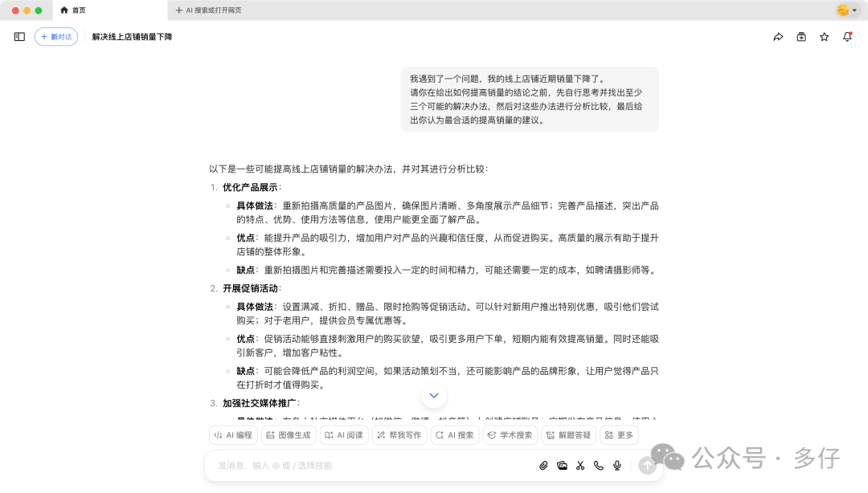
Task: Toggle the sidebar panel icon
Action: (19, 36)
